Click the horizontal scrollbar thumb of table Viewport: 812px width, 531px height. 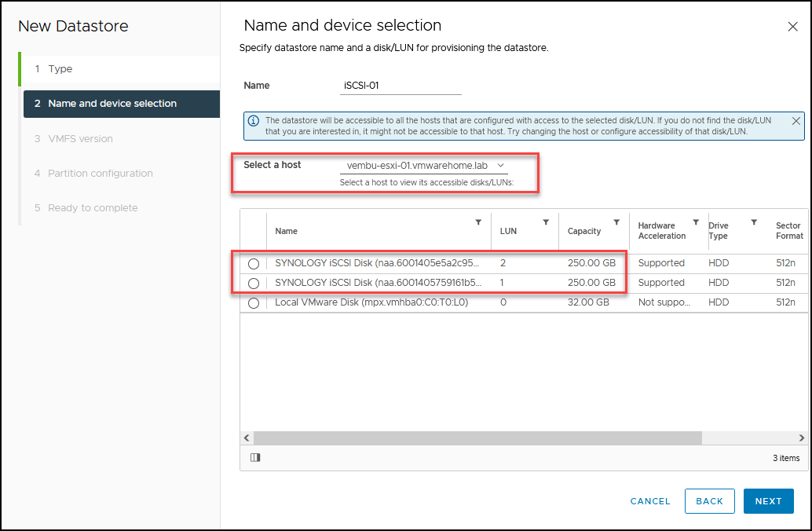click(x=477, y=438)
